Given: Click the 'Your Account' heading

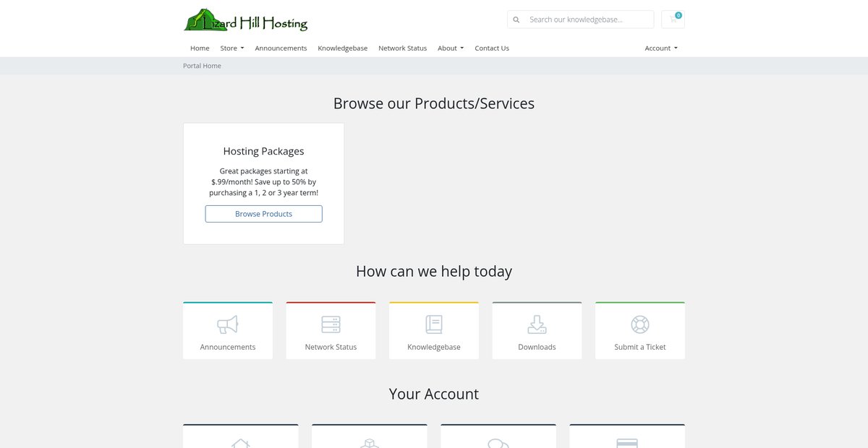Looking at the screenshot, I should (x=434, y=394).
